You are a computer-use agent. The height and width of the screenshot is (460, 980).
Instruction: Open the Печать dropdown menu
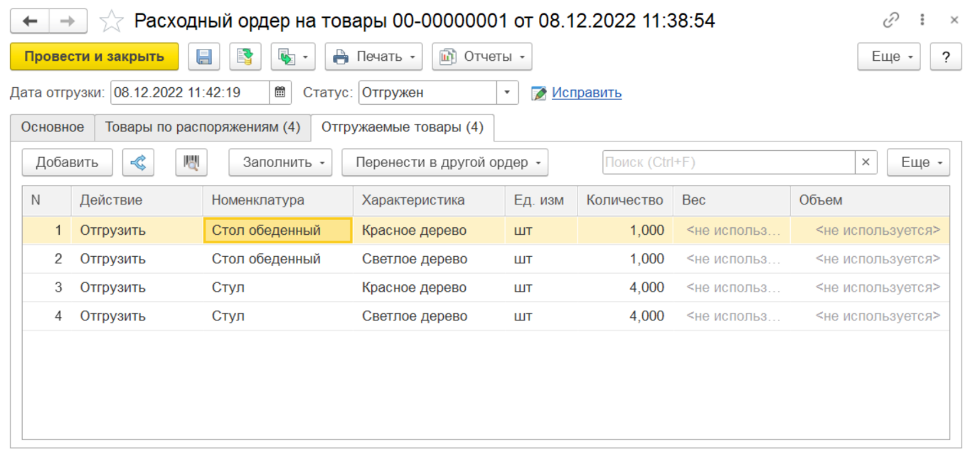(x=374, y=57)
